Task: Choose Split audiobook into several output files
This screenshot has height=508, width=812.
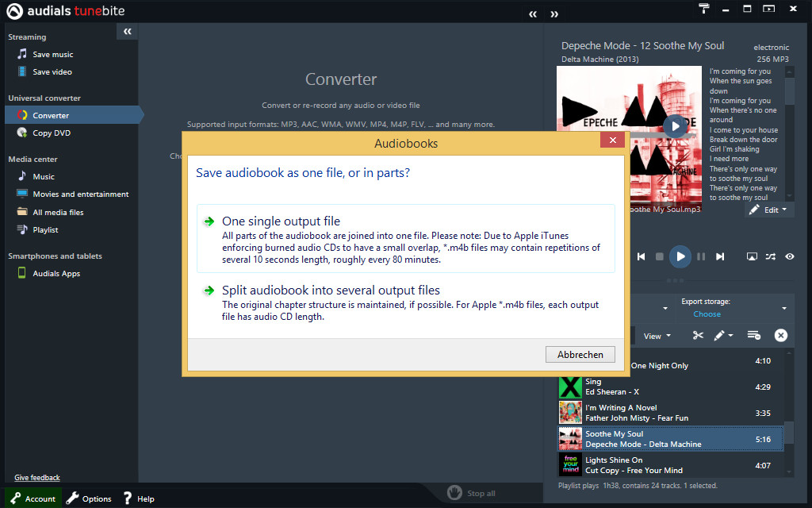Action: (406, 303)
